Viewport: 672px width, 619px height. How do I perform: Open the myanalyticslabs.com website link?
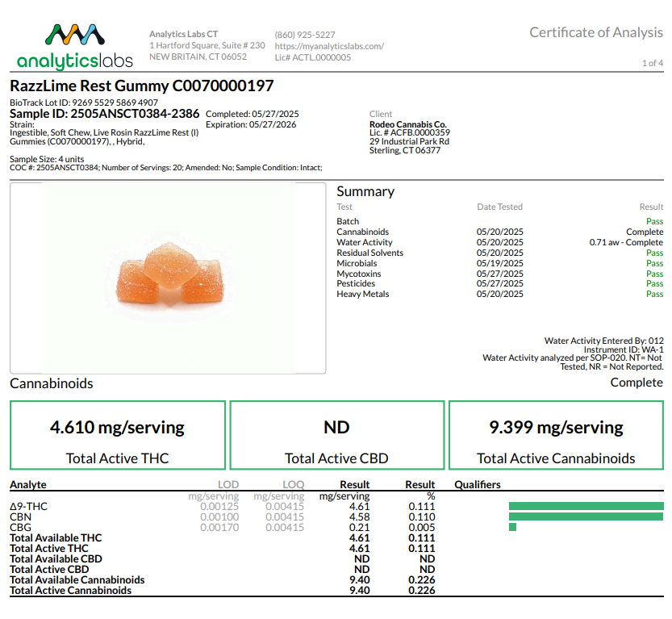(x=329, y=46)
